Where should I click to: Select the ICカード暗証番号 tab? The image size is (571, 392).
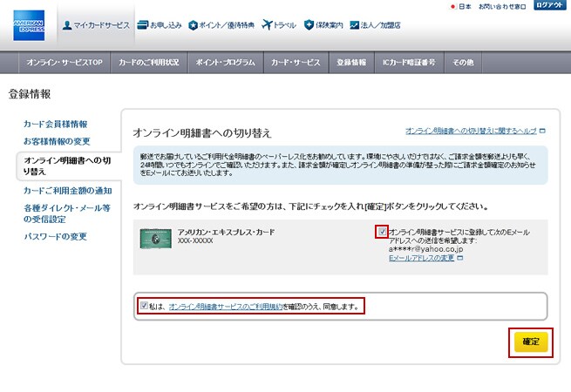click(x=408, y=63)
